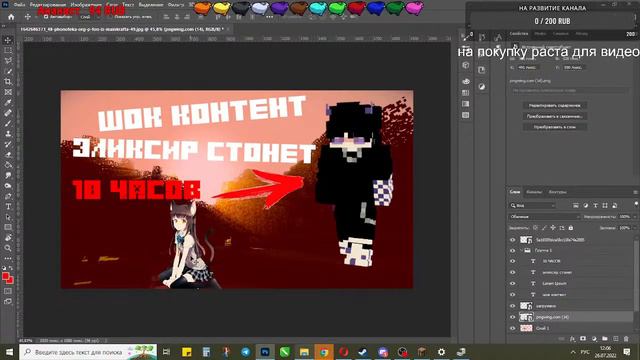This screenshot has height=360, width=640.
Task: Hide the Слой 1 layer
Action: pos(513,328)
